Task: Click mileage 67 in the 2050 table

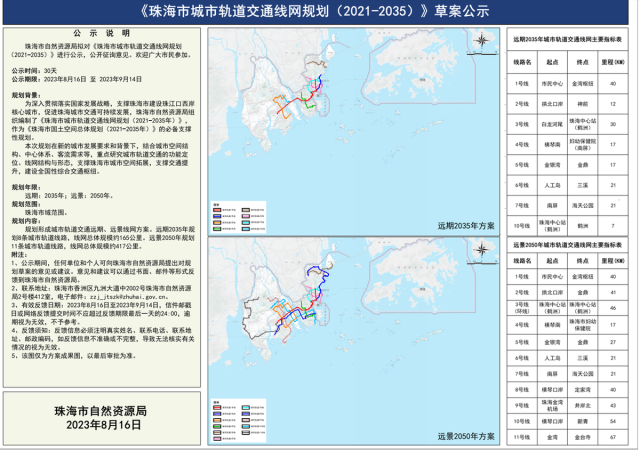Action: (x=613, y=437)
